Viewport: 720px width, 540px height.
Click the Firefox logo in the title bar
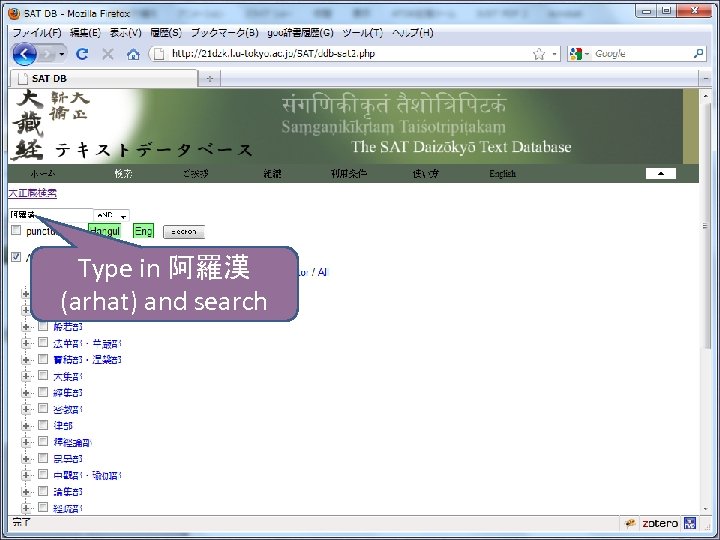(14, 13)
